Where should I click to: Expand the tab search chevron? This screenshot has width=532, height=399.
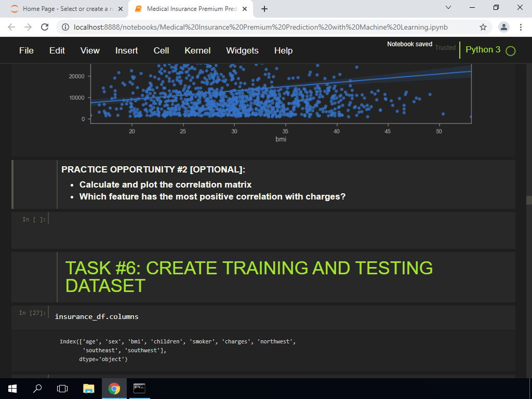(448, 7)
